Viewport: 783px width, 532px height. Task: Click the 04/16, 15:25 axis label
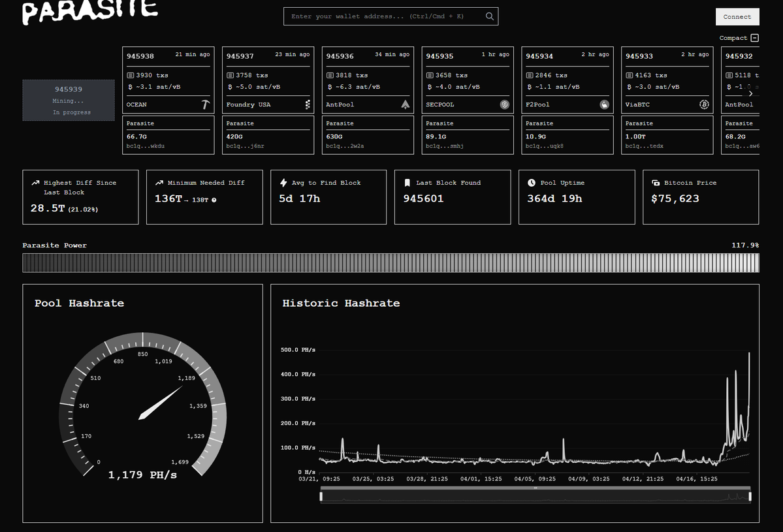697,479
